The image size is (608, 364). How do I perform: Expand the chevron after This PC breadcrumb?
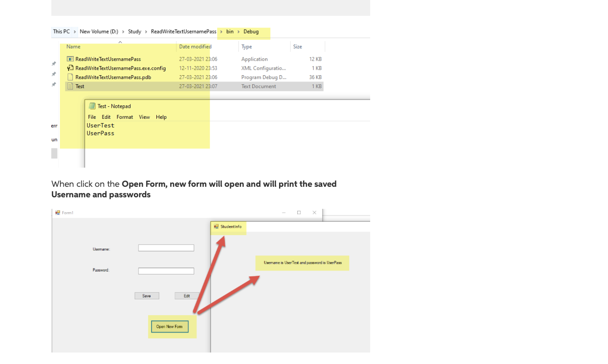pos(75,32)
